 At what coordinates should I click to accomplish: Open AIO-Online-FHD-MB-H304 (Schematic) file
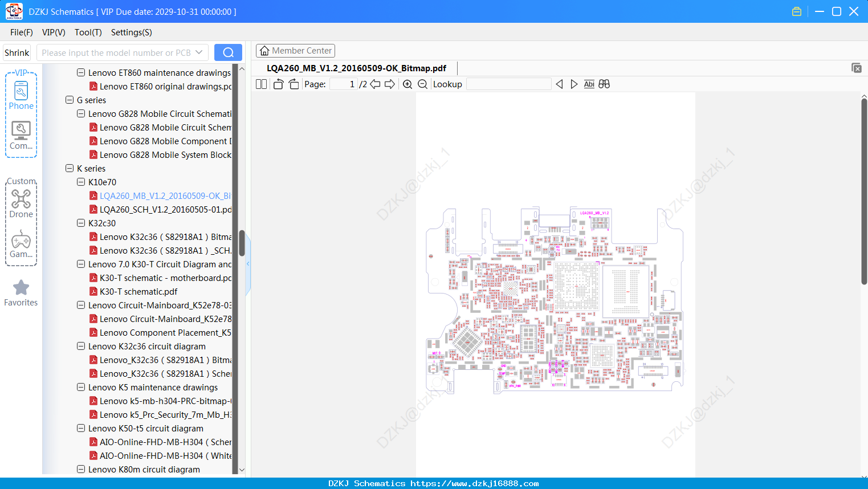pos(166,442)
